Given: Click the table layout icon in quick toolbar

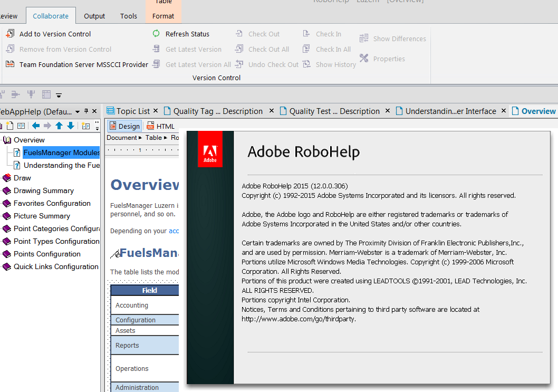Looking at the screenshot, I should pos(46,94).
